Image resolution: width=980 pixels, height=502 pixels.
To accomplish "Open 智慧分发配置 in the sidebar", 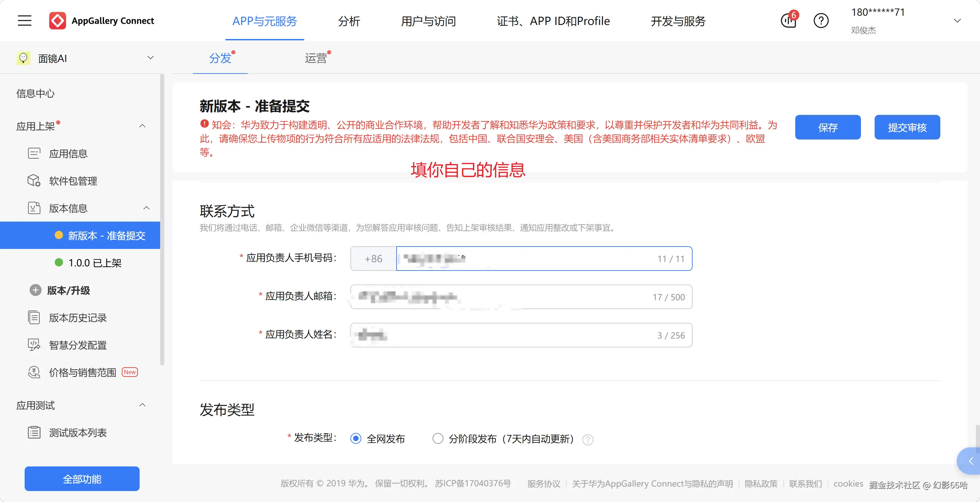I will (78, 345).
